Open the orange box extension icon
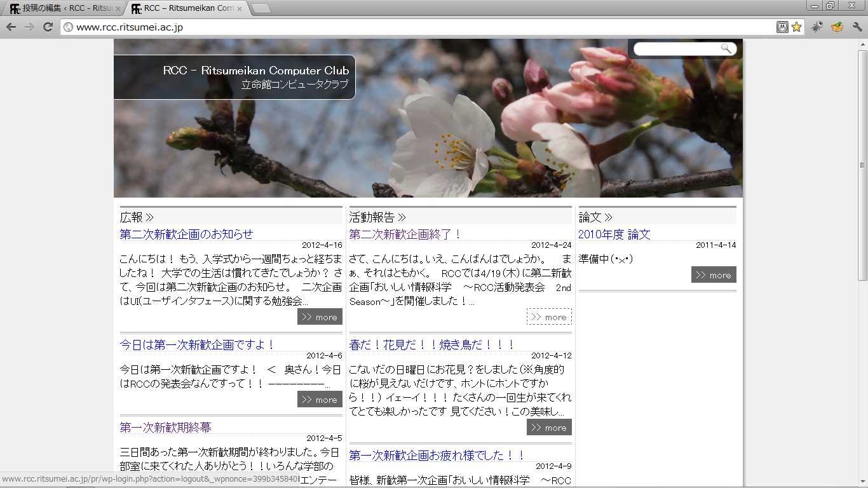This screenshot has height=488, width=868. click(x=837, y=27)
